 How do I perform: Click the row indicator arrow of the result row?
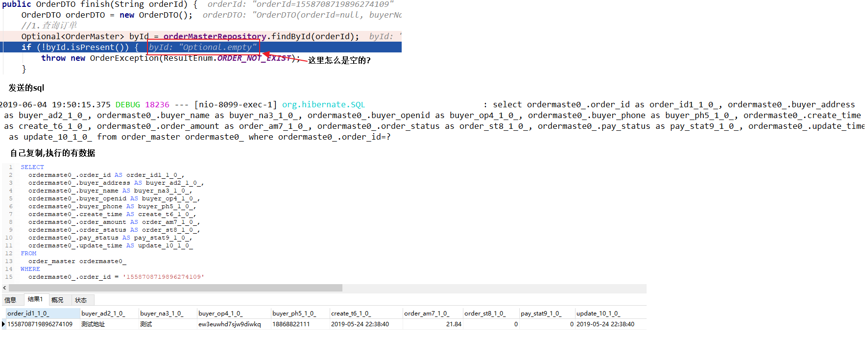pos(3,324)
